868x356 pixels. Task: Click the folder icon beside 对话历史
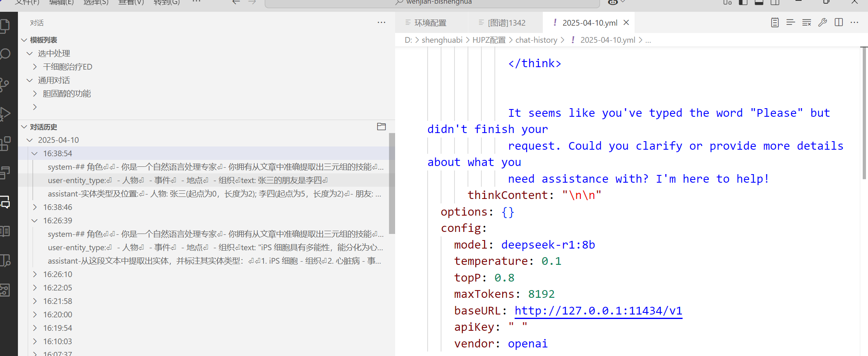tap(381, 127)
